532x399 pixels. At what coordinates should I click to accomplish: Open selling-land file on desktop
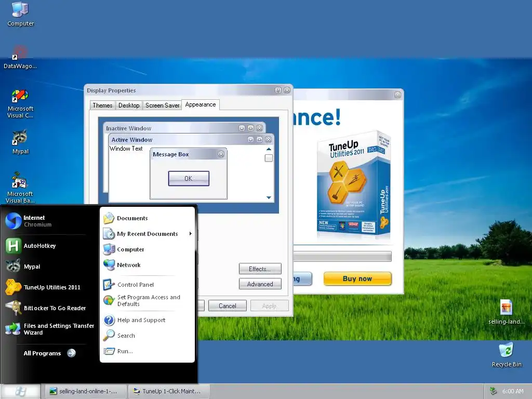(x=506, y=312)
